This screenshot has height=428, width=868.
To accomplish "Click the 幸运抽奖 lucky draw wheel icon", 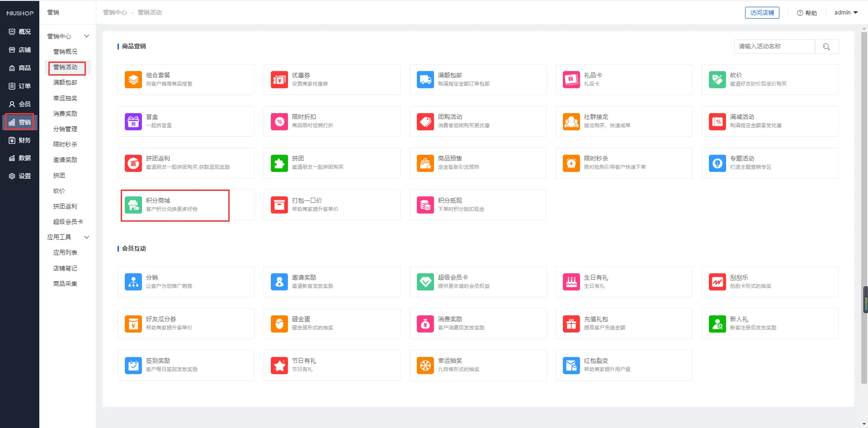I will [x=425, y=365].
